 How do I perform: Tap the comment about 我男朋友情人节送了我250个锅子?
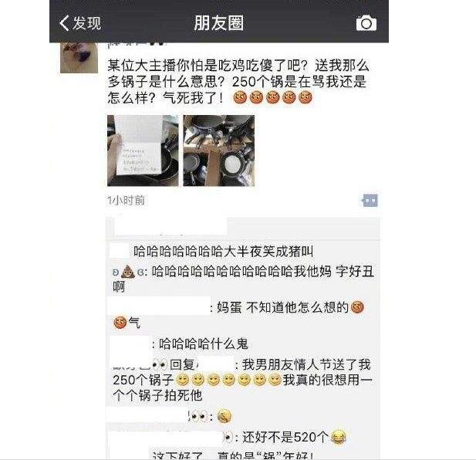point(242,380)
